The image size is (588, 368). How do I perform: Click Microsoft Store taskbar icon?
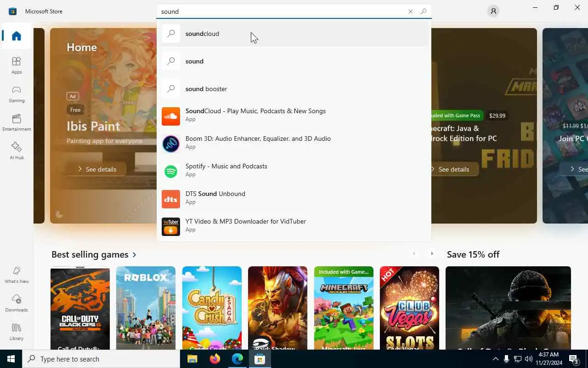tap(260, 359)
